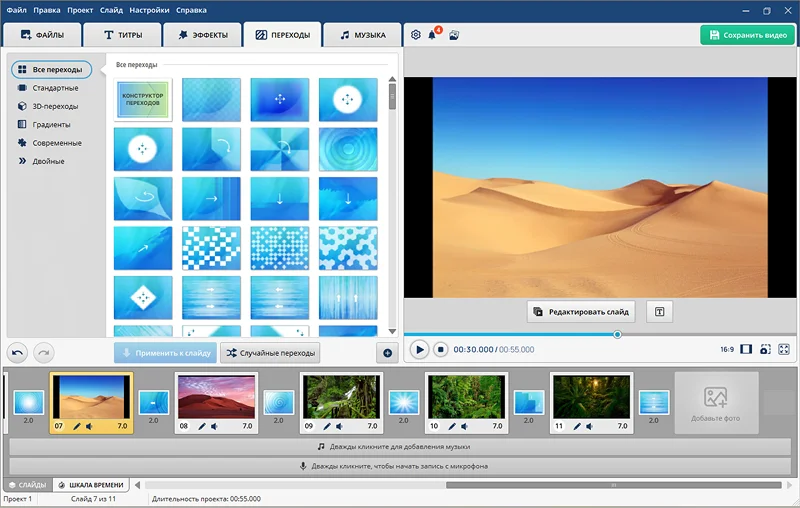Open the Файл menu

click(x=16, y=10)
